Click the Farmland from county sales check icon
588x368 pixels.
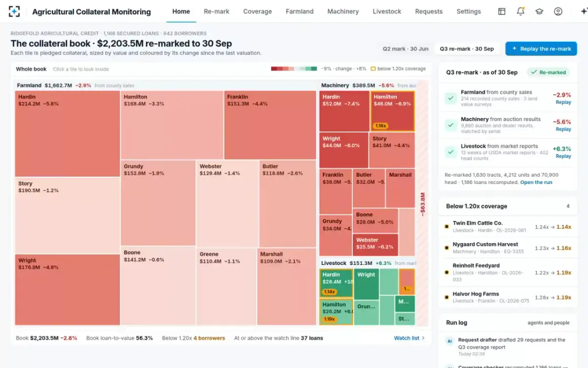(x=451, y=98)
